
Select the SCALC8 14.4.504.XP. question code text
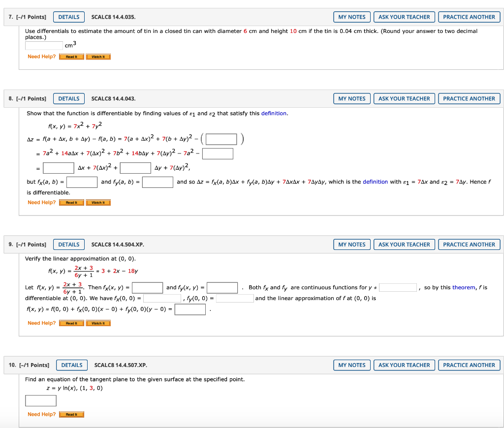[x=118, y=245]
